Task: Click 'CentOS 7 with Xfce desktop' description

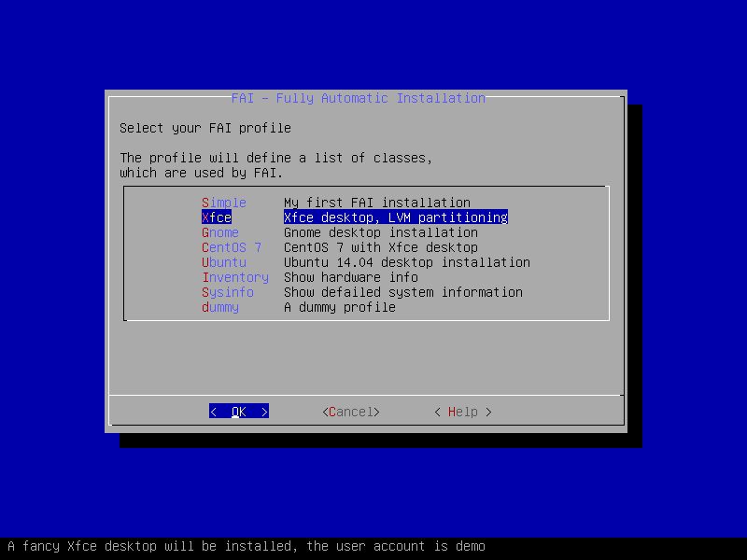Action: [381, 247]
